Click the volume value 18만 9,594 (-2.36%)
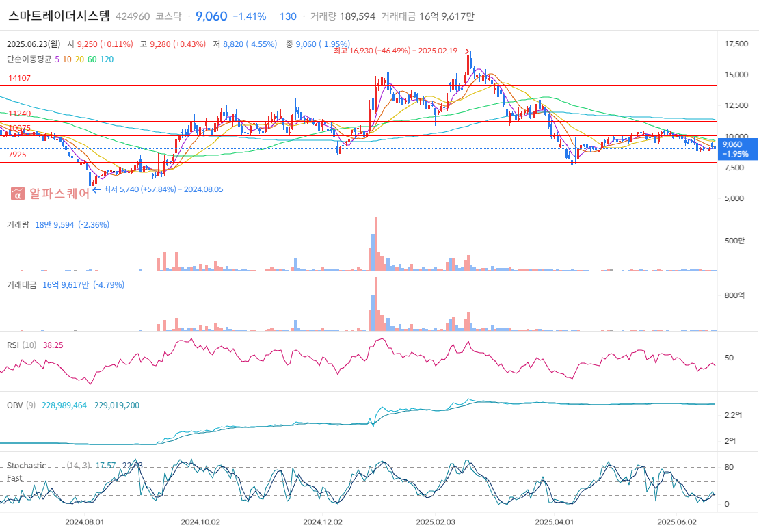Image resolution: width=759 pixels, height=532 pixels. tap(72, 224)
